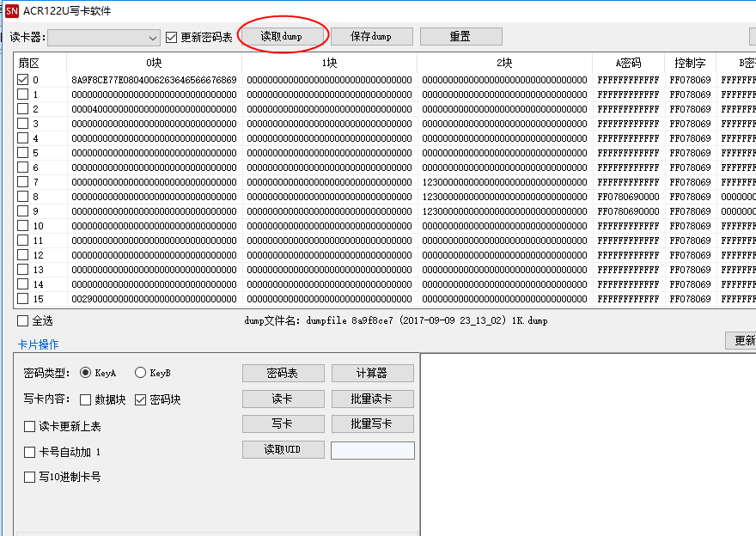Check the sector 3 checkbox
Viewport: 756px width, 536px height.
coord(22,124)
